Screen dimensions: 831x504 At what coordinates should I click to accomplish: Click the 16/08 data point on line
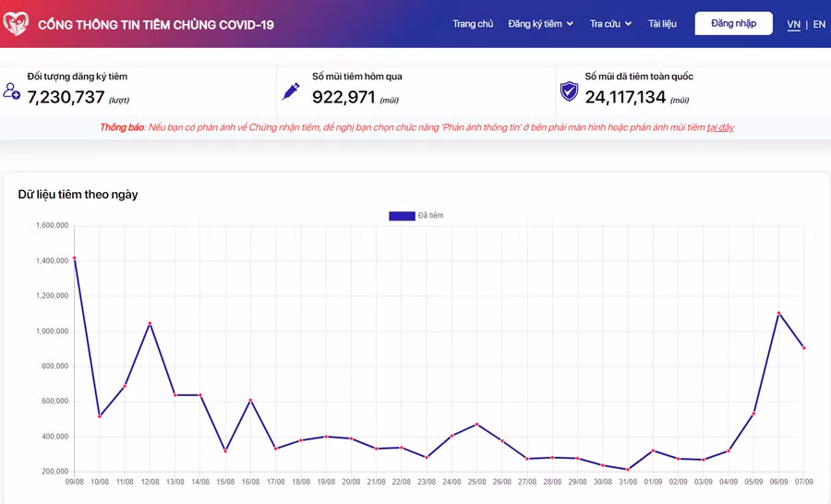point(250,401)
